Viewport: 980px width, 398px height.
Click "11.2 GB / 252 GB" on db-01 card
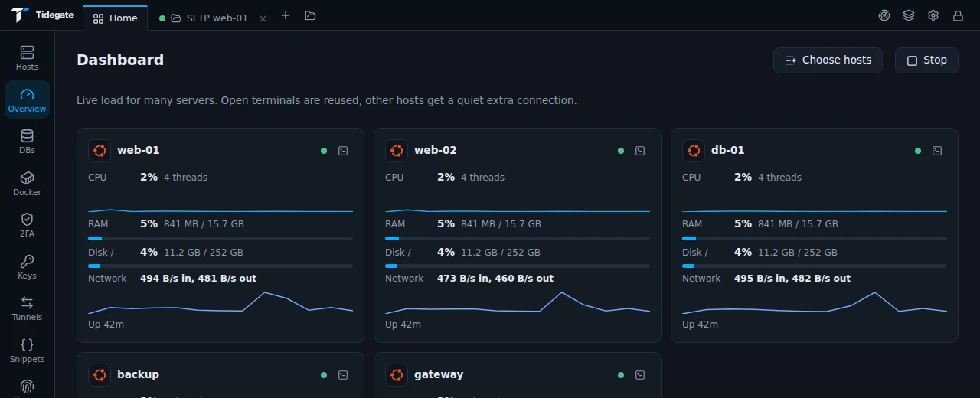point(798,253)
